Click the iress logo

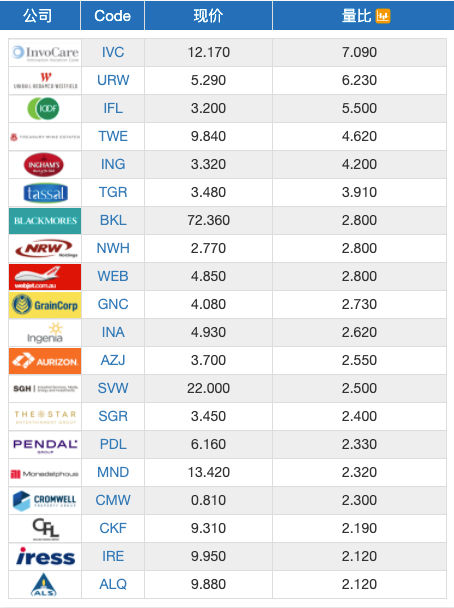click(45, 556)
